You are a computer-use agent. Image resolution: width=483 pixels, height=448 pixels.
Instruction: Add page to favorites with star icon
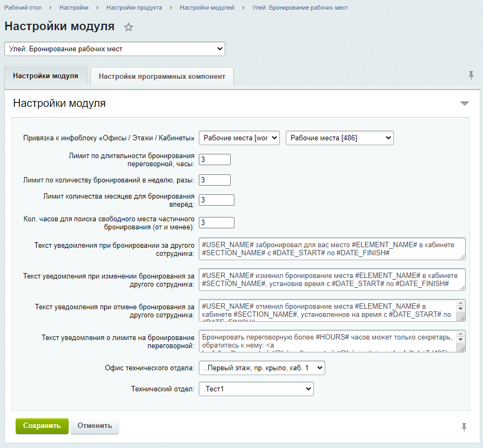click(129, 27)
